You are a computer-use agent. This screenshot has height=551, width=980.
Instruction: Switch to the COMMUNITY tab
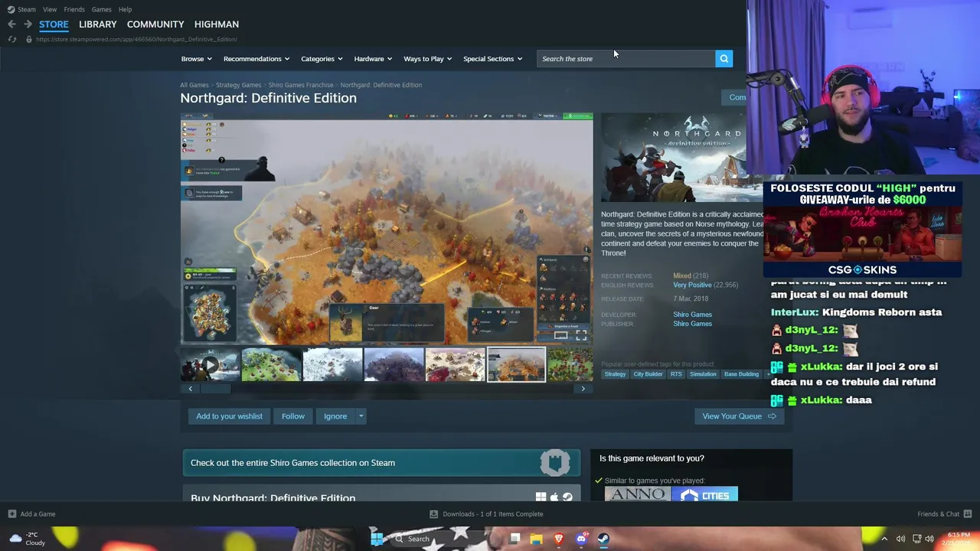point(155,24)
